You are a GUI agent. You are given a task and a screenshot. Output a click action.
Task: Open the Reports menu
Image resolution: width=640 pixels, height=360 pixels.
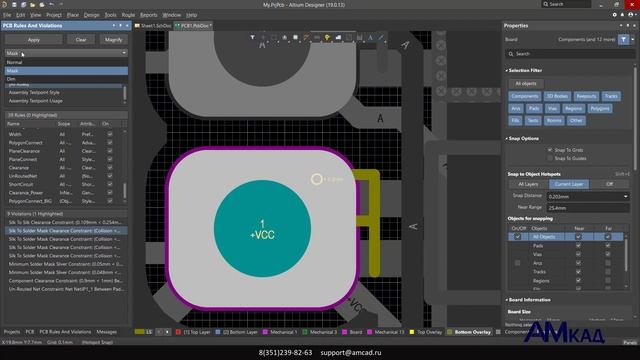click(x=149, y=15)
